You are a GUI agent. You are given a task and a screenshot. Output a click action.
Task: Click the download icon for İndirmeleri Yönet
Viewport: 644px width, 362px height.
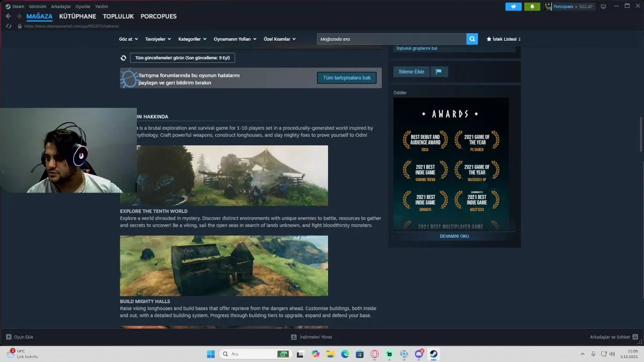click(294, 337)
